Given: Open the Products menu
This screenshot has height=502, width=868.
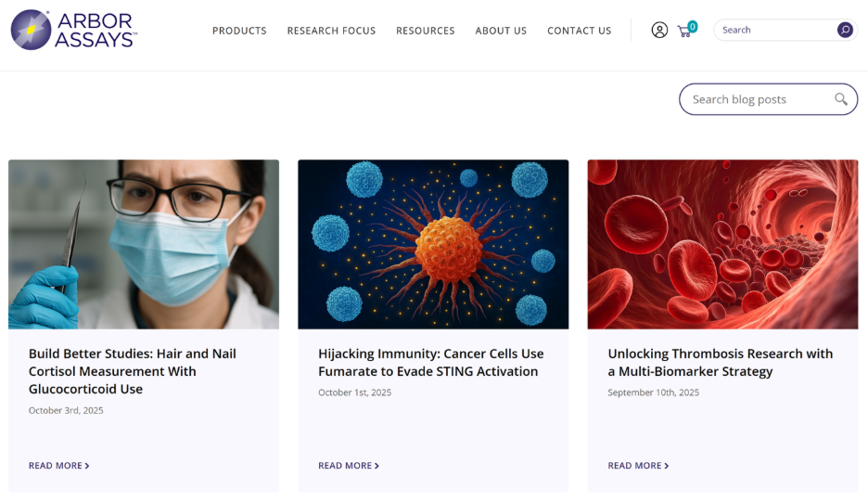Looking at the screenshot, I should point(239,31).
